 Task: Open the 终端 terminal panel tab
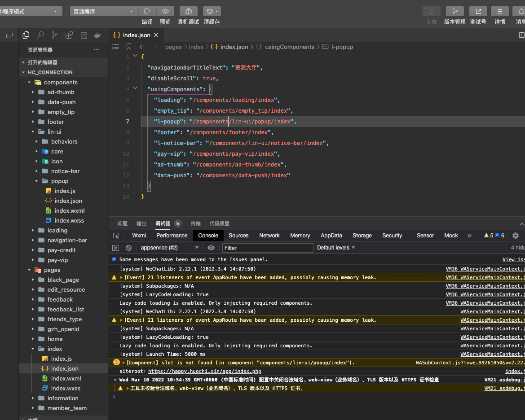[195, 223]
